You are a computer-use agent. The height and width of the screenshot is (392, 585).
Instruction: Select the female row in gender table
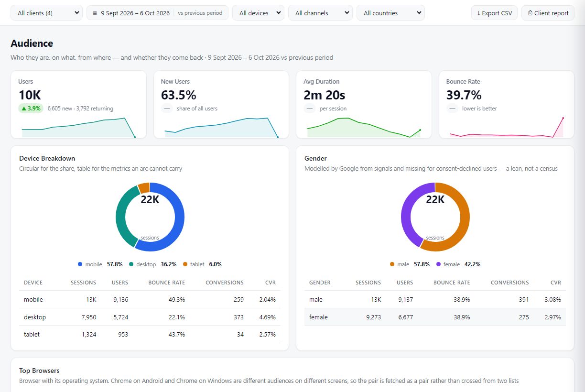click(x=435, y=317)
